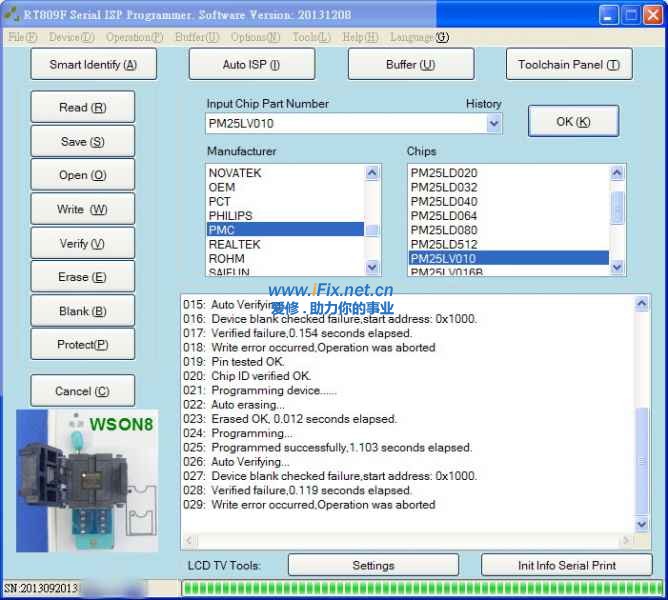Screen dimensions: 668x600
Task: Open the Buffer view button
Action: tap(410, 65)
